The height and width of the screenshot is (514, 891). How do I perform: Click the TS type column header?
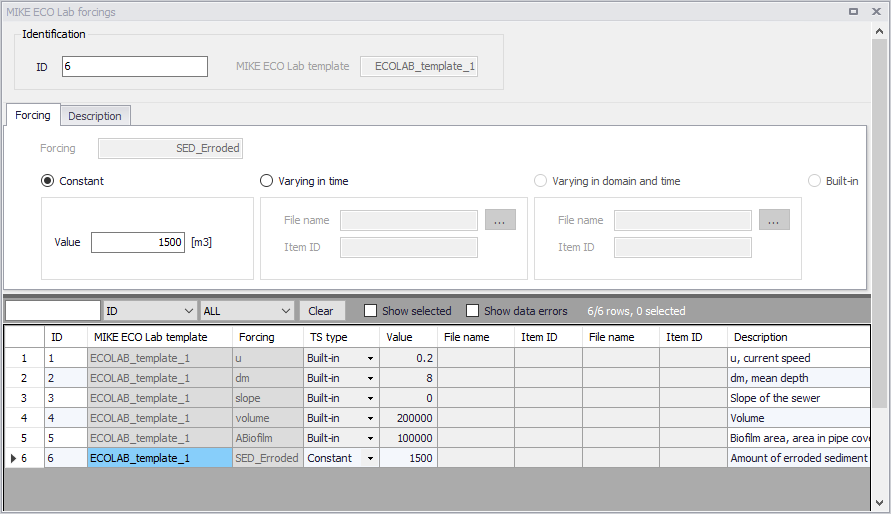pos(342,337)
